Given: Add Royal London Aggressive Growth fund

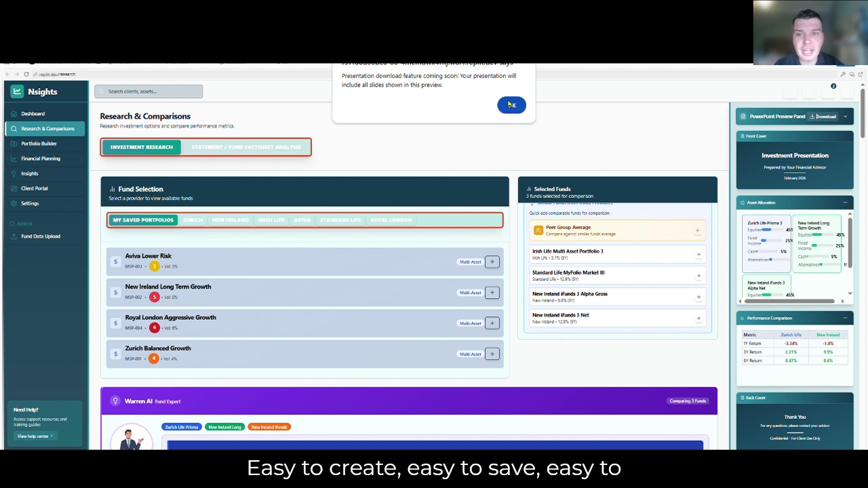Looking at the screenshot, I should [492, 323].
